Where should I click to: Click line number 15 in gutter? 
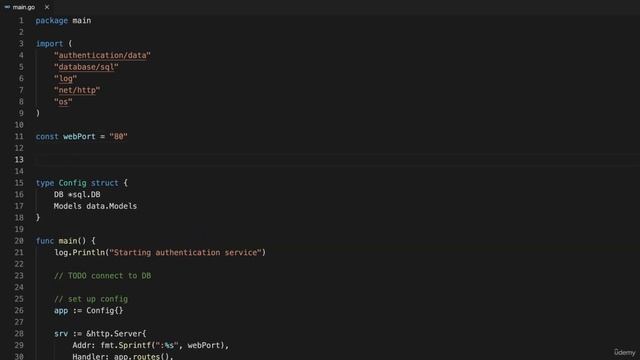click(x=19, y=183)
